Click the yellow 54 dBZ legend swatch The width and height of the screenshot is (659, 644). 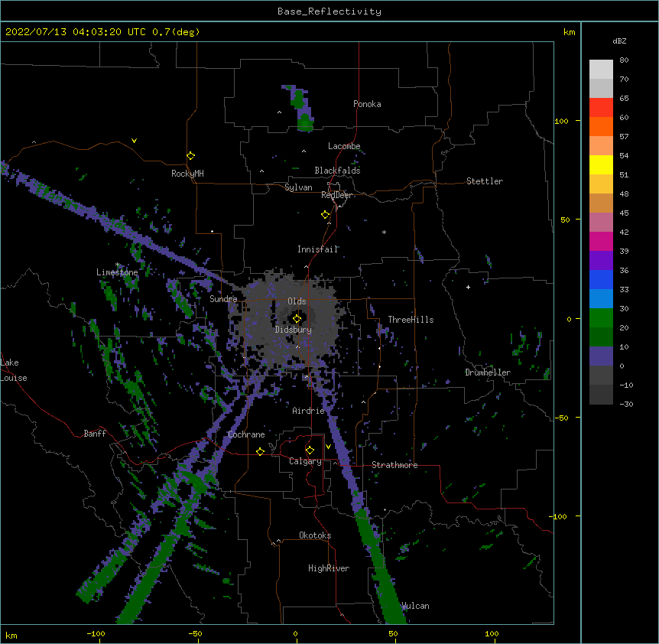pyautogui.click(x=601, y=164)
